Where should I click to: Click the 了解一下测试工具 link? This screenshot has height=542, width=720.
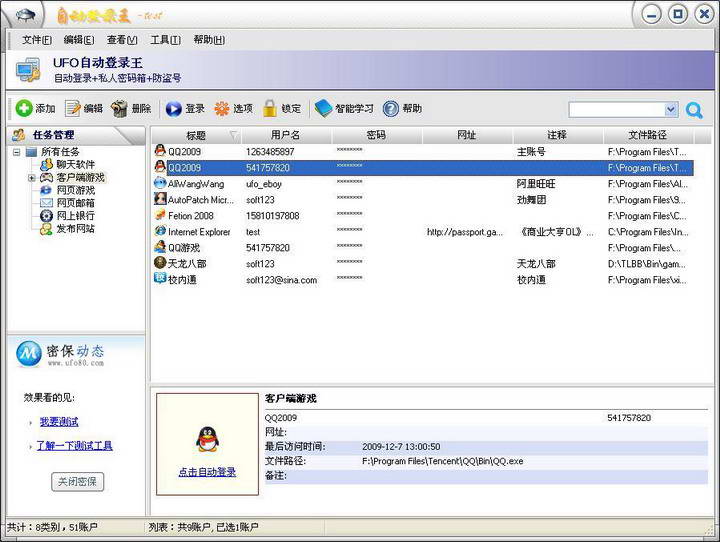pos(74,446)
